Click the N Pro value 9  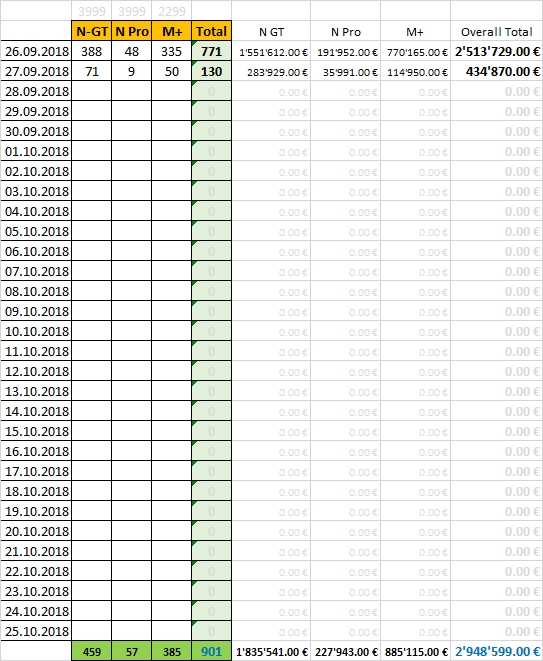pyautogui.click(x=132, y=71)
